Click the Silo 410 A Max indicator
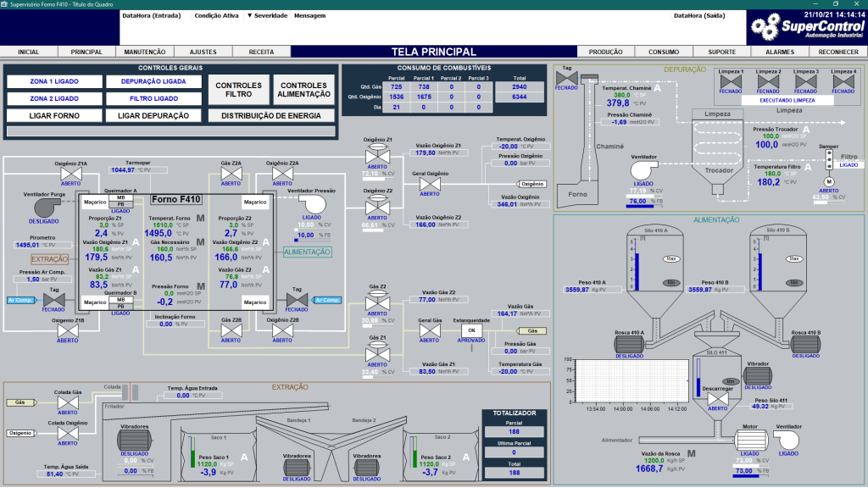Screen dimensions: 868x488 [671, 258]
